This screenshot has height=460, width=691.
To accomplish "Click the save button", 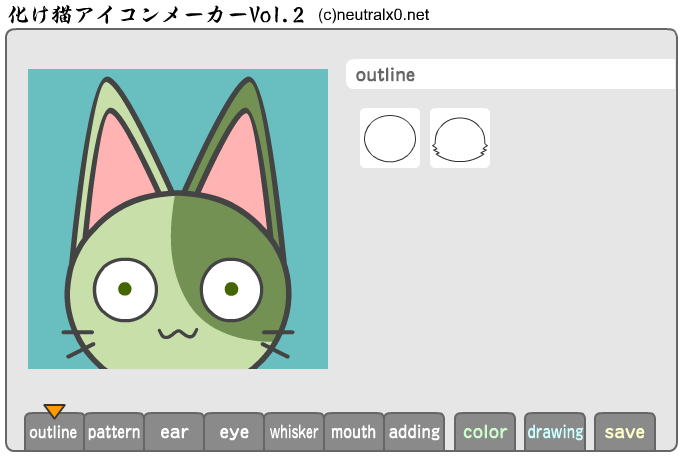I will coord(625,432).
